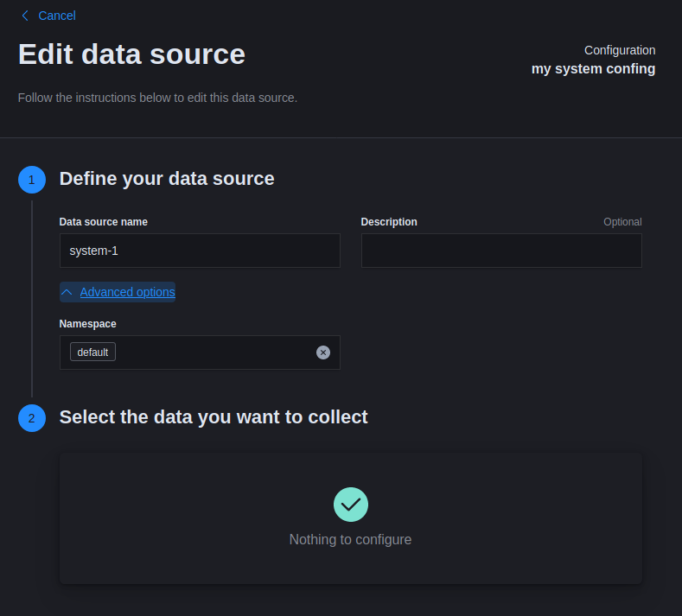682x616 pixels.
Task: Click the "Data source name" field label
Action: click(103, 222)
